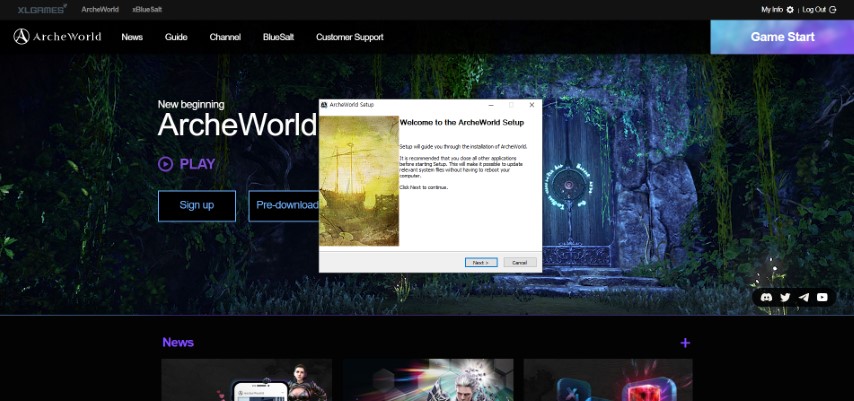Switch to the ArcheWorld top-bar link

100,9
